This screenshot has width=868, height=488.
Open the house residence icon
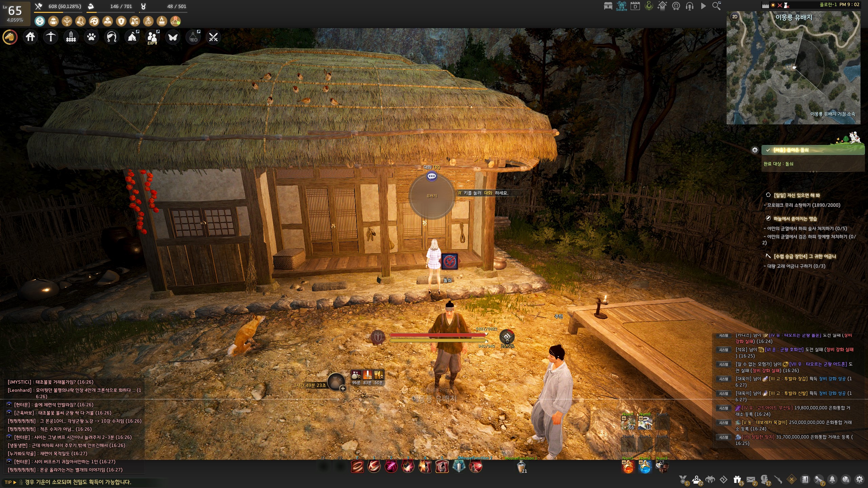click(30, 37)
